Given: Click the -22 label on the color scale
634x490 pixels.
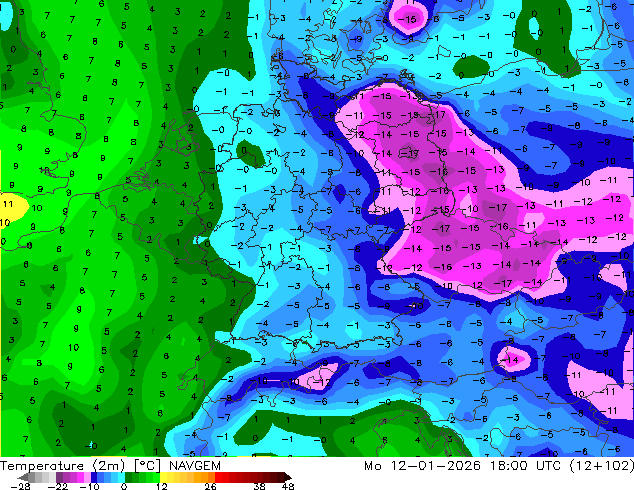Looking at the screenshot, I should point(58,486).
